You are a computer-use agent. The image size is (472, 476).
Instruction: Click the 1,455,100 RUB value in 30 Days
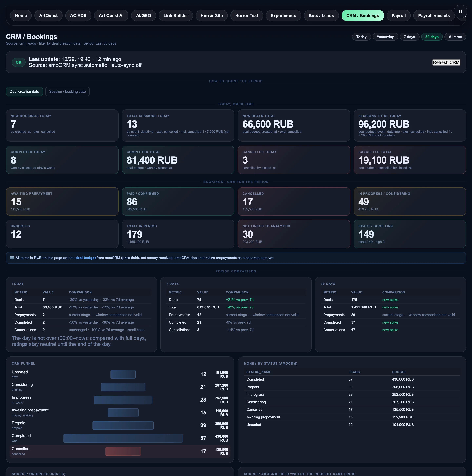363,307
